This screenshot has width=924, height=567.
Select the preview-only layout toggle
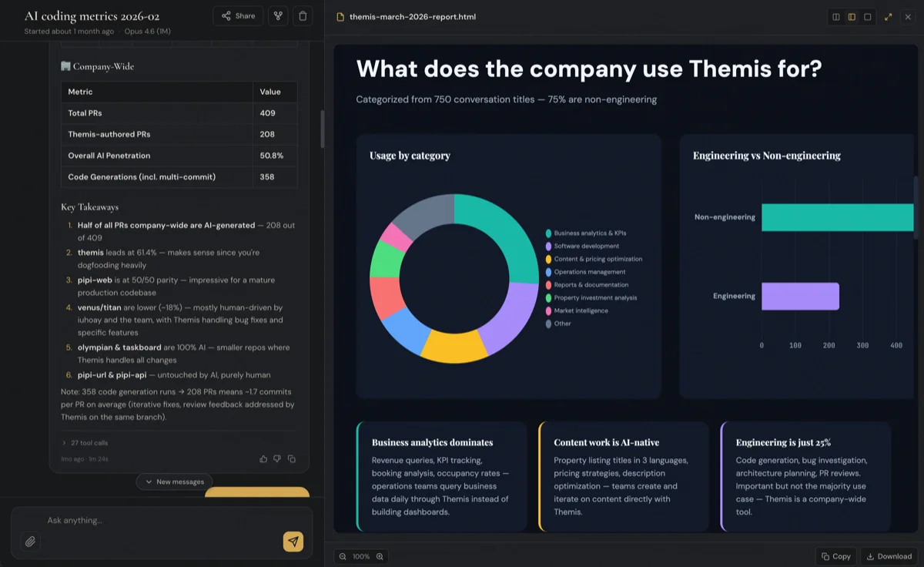[x=867, y=16]
